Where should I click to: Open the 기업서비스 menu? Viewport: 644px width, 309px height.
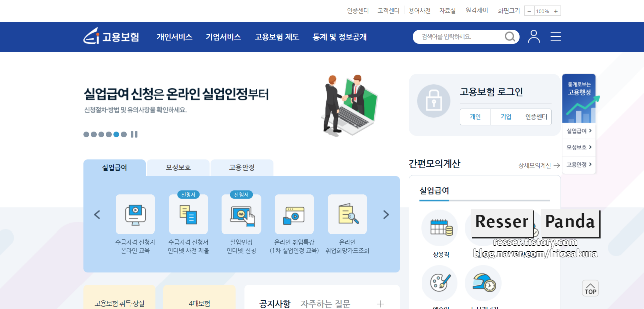click(x=223, y=37)
